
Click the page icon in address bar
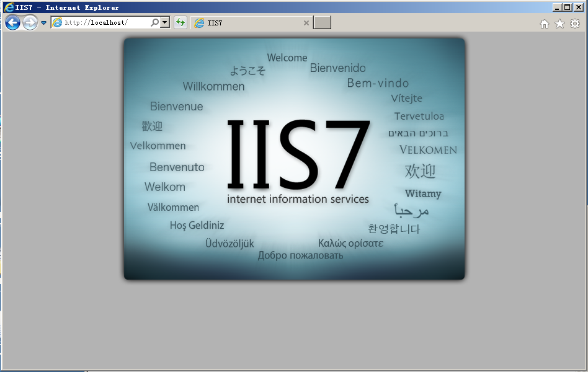[x=57, y=22]
